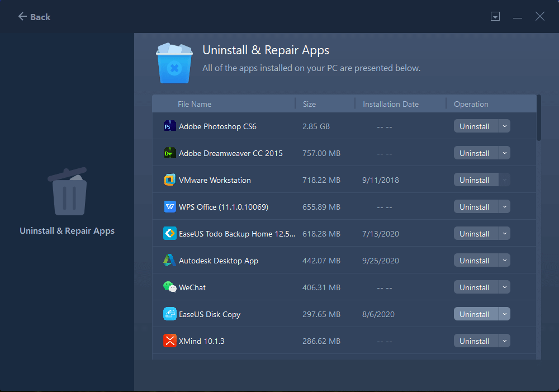Click the WPS Office app icon
The width and height of the screenshot is (559, 392).
[169, 207]
